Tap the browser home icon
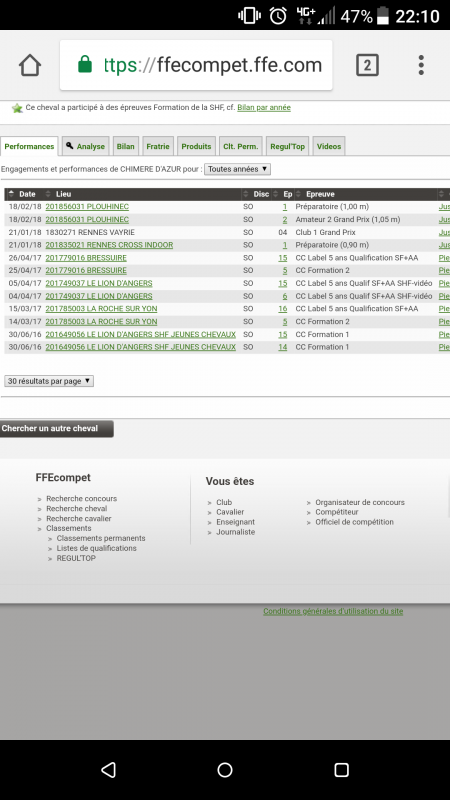450x800 pixels. 30,65
